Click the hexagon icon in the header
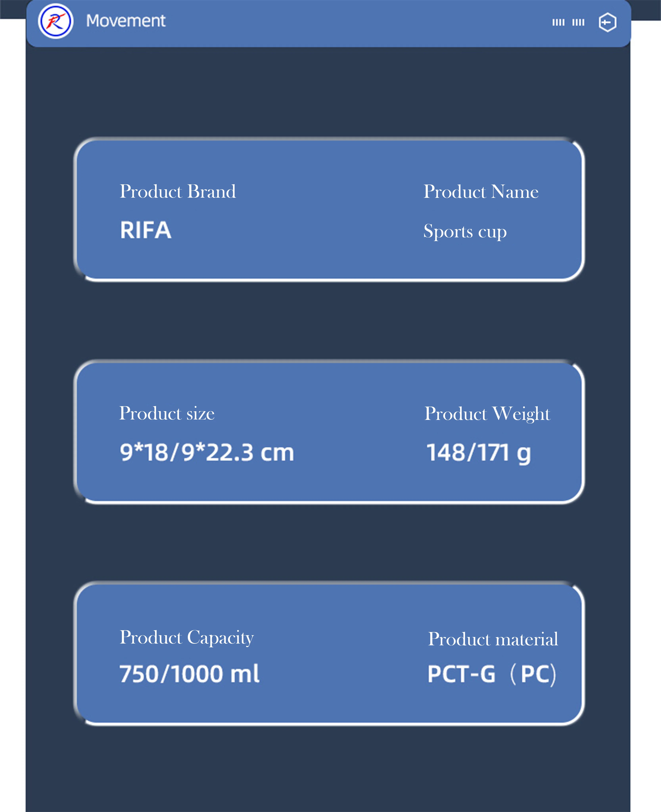 pos(607,22)
